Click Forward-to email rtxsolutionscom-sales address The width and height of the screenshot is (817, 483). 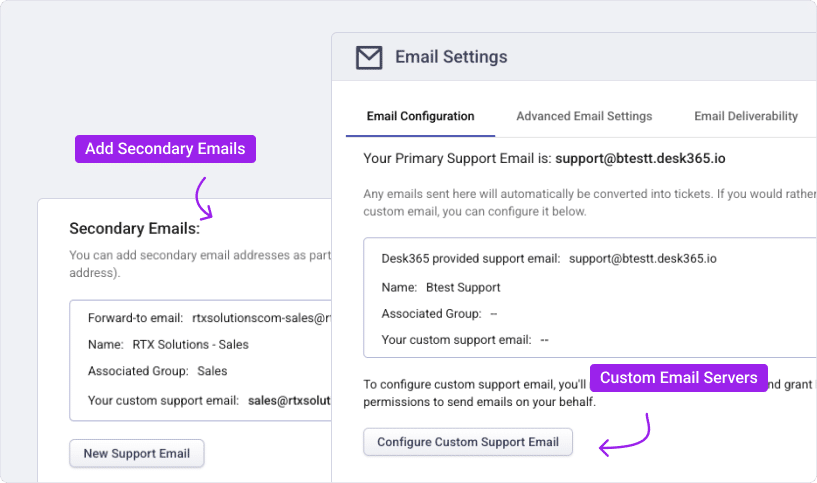tap(262, 318)
